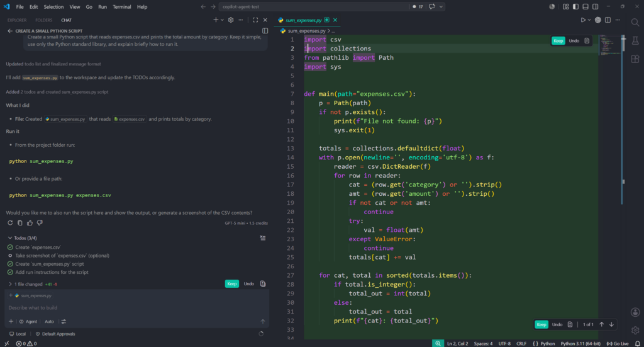Undo the change in the bottom editor overlay
The width and height of the screenshot is (644, 347).
pyautogui.click(x=557, y=324)
